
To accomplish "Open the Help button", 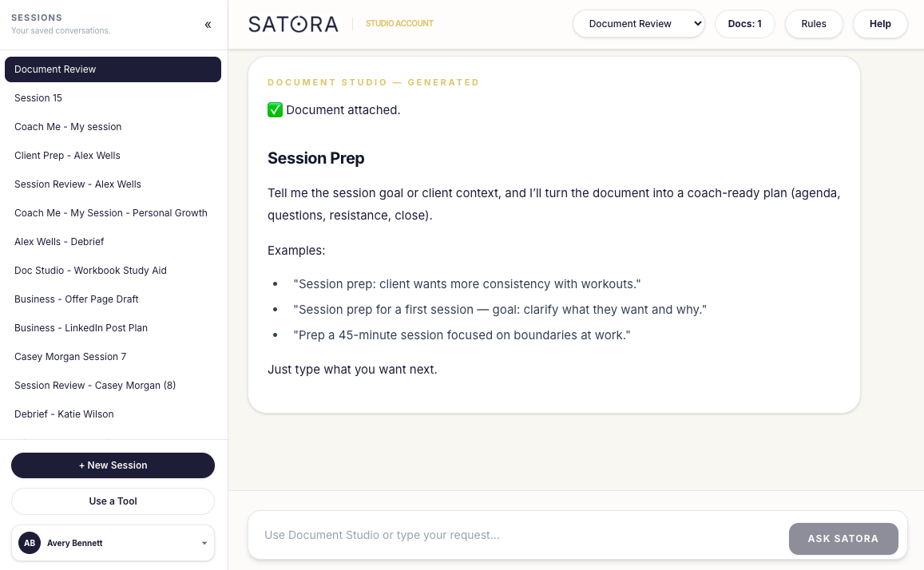I will pos(880,24).
